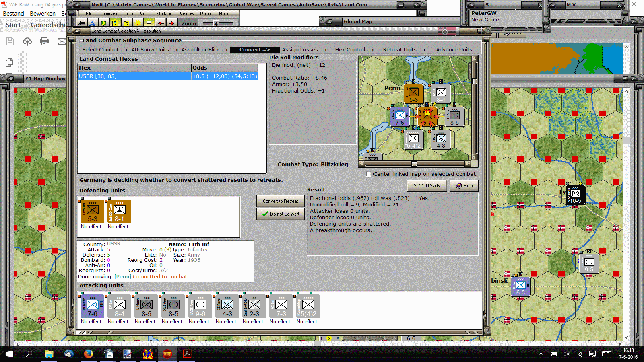Click the Hex column header
This screenshot has height=362, width=644.
tap(134, 68)
